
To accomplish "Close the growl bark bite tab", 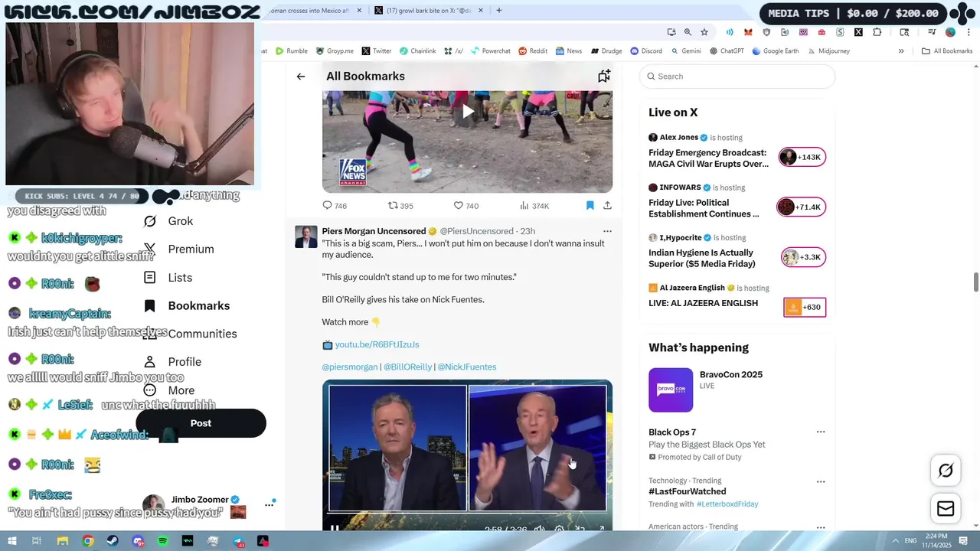I will click(x=480, y=11).
